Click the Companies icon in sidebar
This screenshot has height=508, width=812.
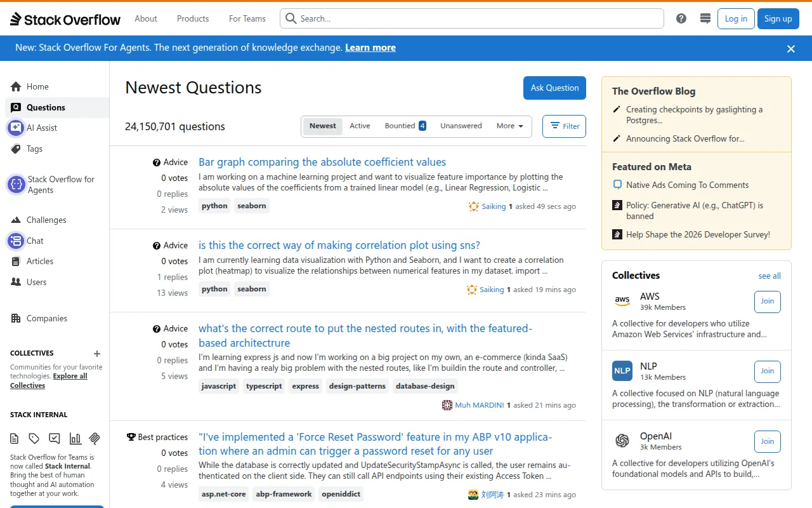[16, 318]
